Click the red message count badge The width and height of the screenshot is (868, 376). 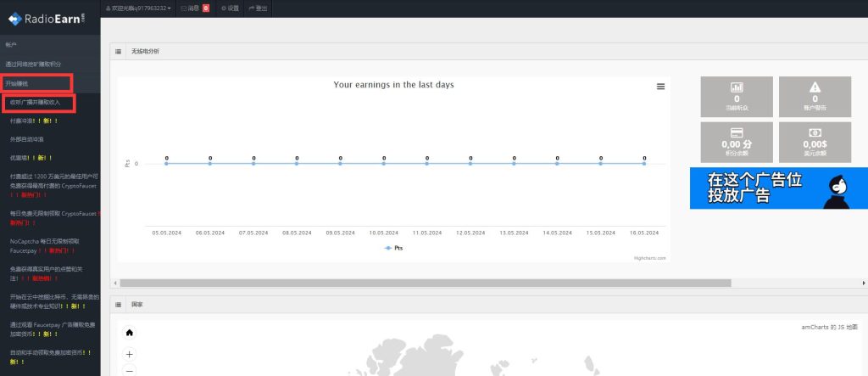[206, 8]
